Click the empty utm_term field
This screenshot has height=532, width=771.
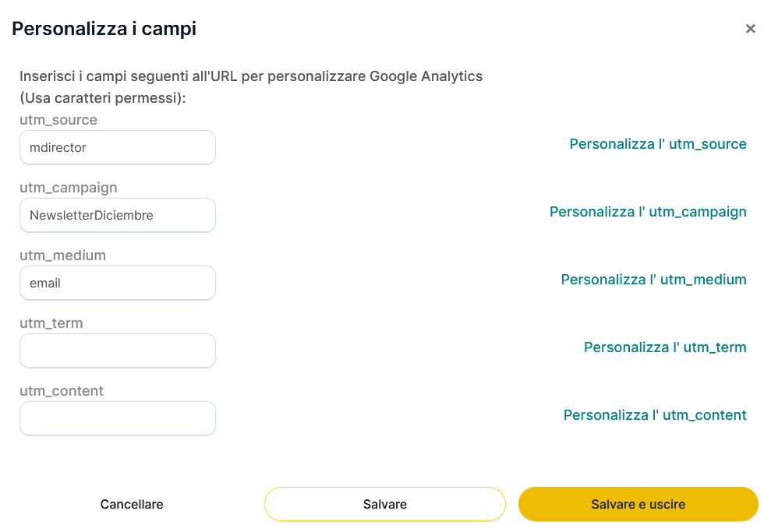(x=118, y=351)
